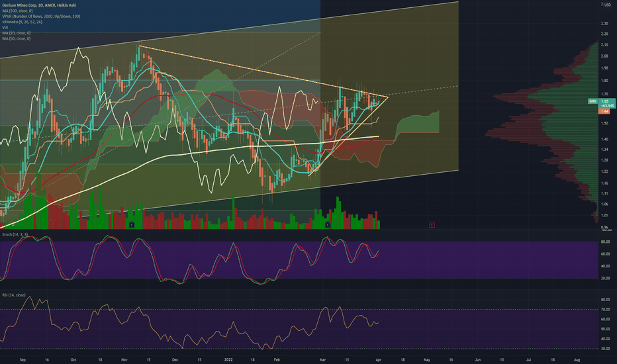Click the 2022 label on time axis
Image resolution: width=617 pixels, height=364 pixels.
(x=228, y=359)
